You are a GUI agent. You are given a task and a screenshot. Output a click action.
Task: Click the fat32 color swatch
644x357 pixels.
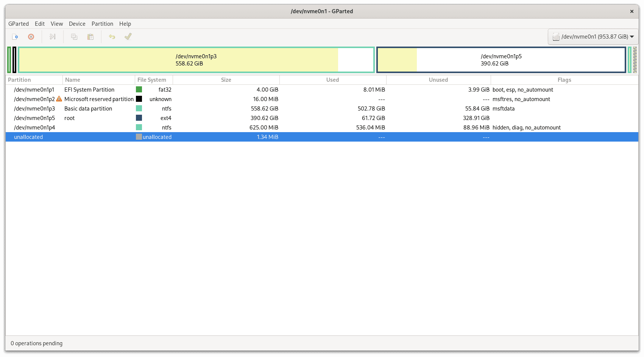pos(139,89)
